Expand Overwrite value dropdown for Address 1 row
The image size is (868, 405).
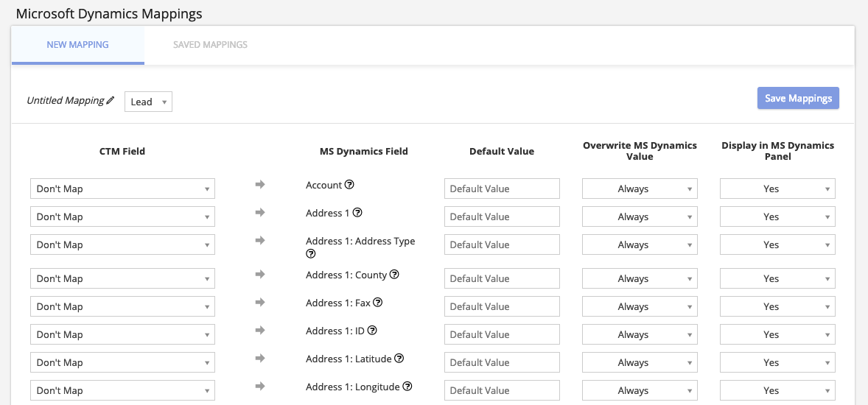[639, 216]
